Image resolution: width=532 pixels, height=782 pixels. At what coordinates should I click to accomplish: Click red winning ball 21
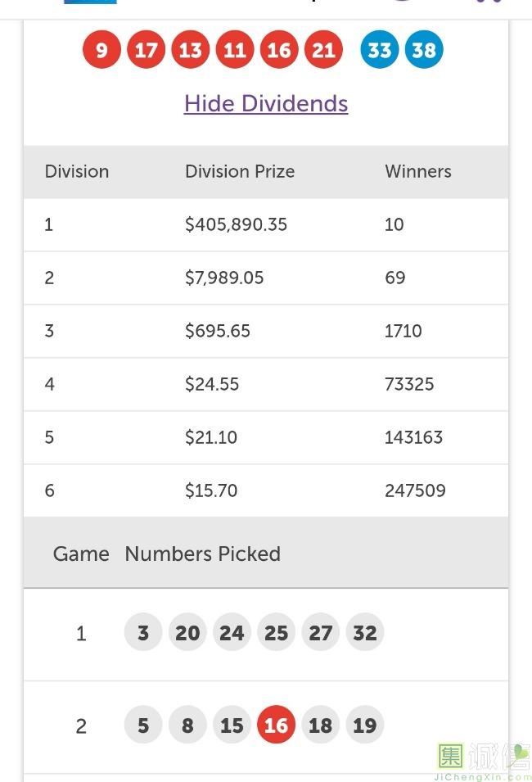[x=323, y=51]
